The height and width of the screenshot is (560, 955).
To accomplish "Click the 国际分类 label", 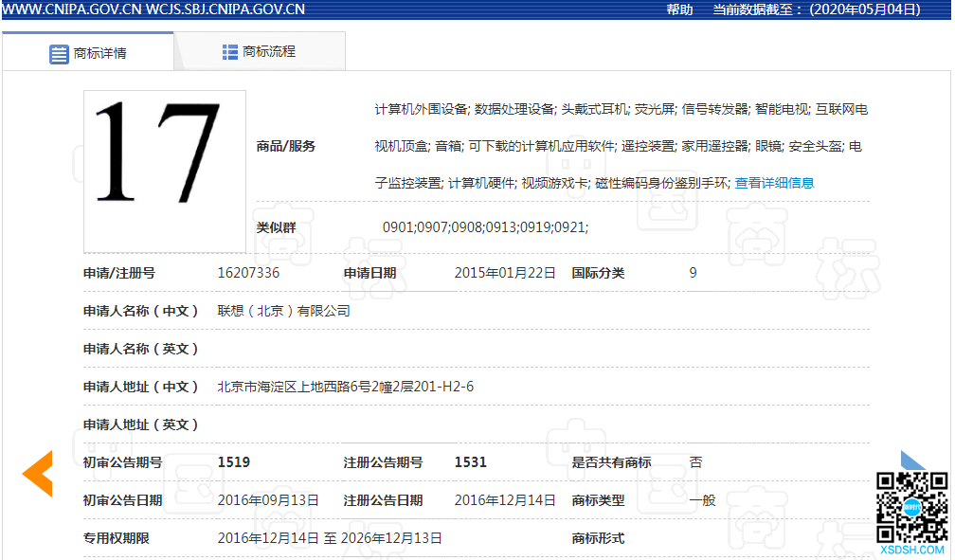I will tap(598, 273).
